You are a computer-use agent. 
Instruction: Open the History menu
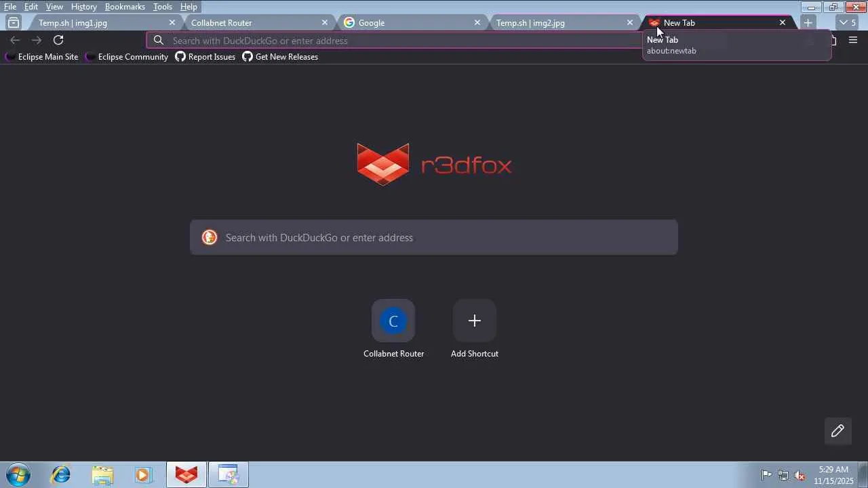pos(84,7)
